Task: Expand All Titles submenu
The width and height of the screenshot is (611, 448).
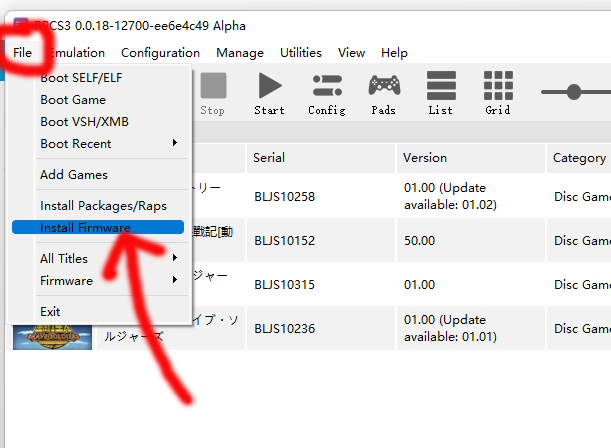Action: (x=98, y=258)
